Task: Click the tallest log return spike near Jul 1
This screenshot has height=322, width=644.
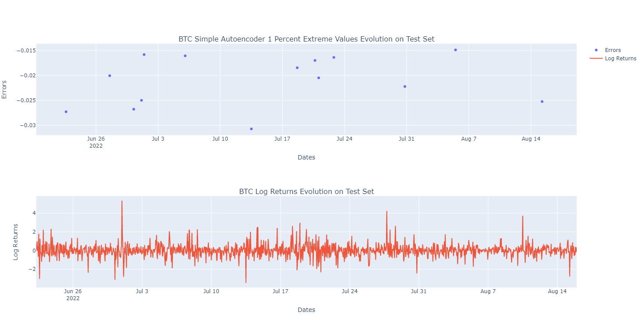Action: click(122, 201)
